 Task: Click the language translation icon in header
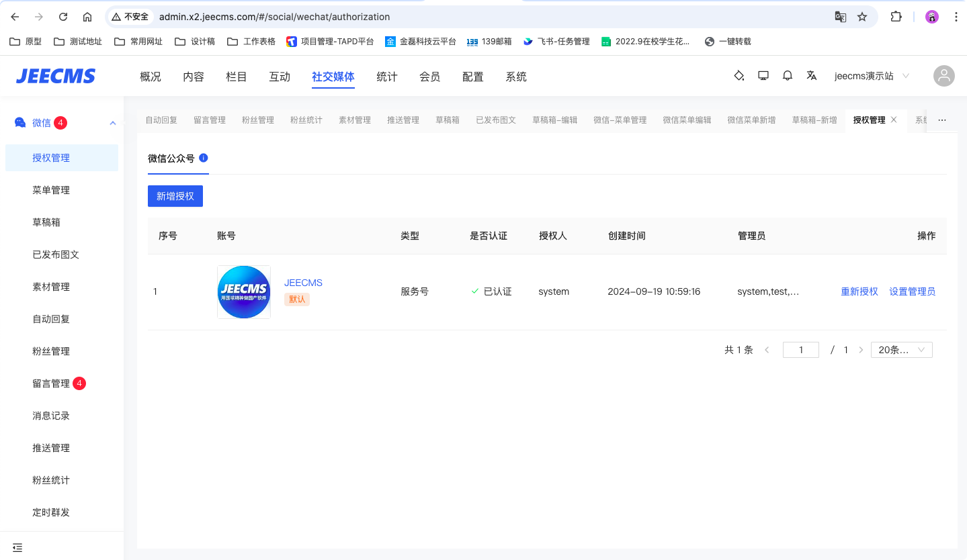812,76
